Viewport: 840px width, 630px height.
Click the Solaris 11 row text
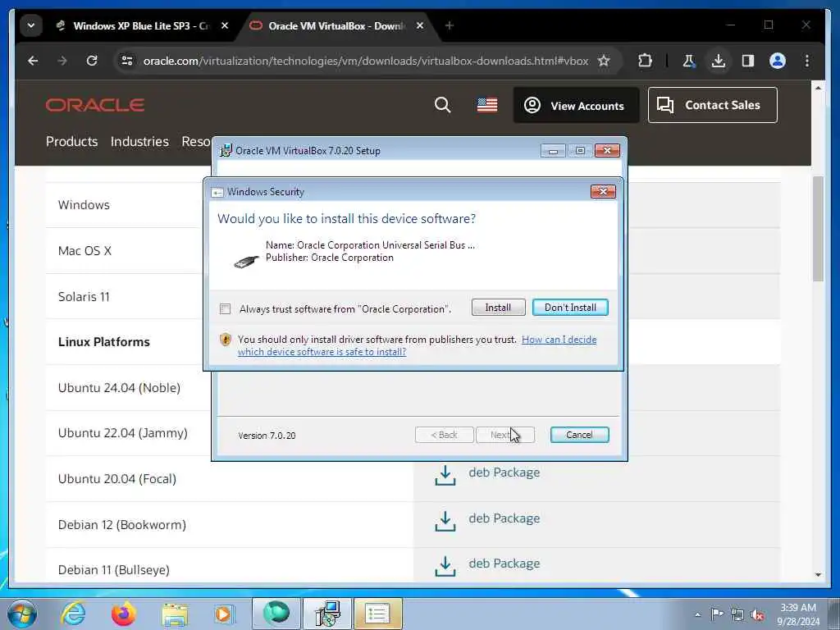pos(84,297)
